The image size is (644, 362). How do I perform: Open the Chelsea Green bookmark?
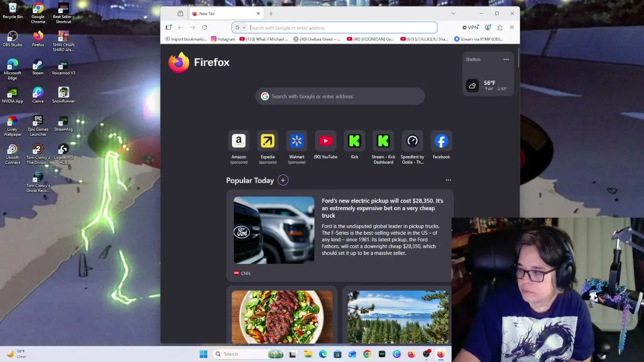(317, 39)
